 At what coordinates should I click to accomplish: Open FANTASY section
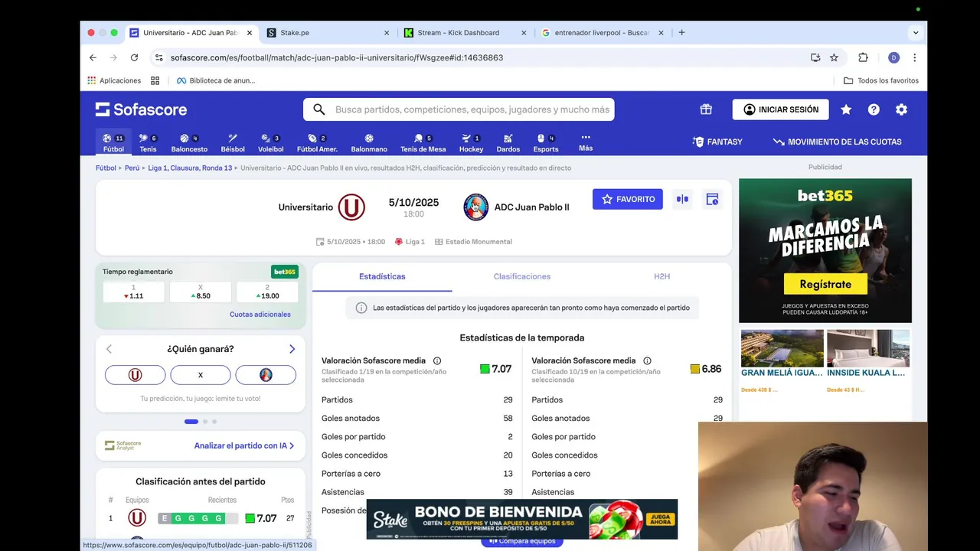(x=717, y=142)
